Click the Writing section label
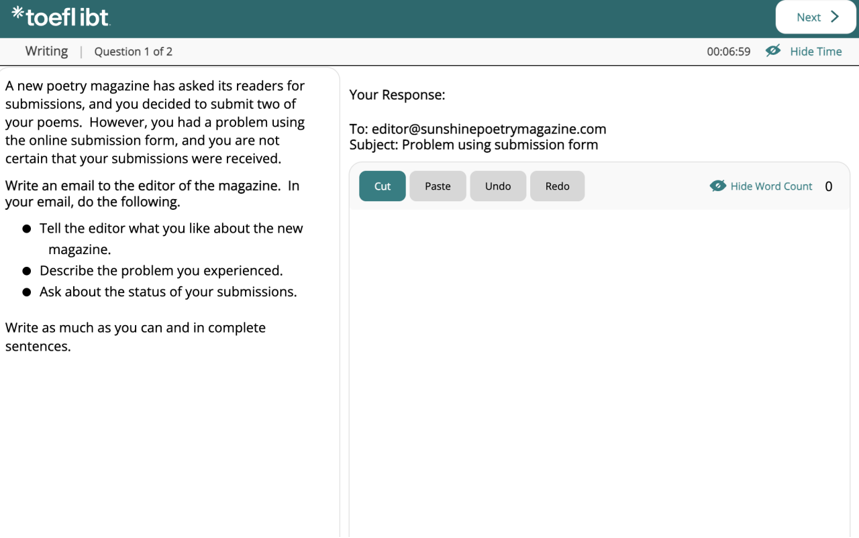The height and width of the screenshot is (538, 859). click(x=47, y=51)
